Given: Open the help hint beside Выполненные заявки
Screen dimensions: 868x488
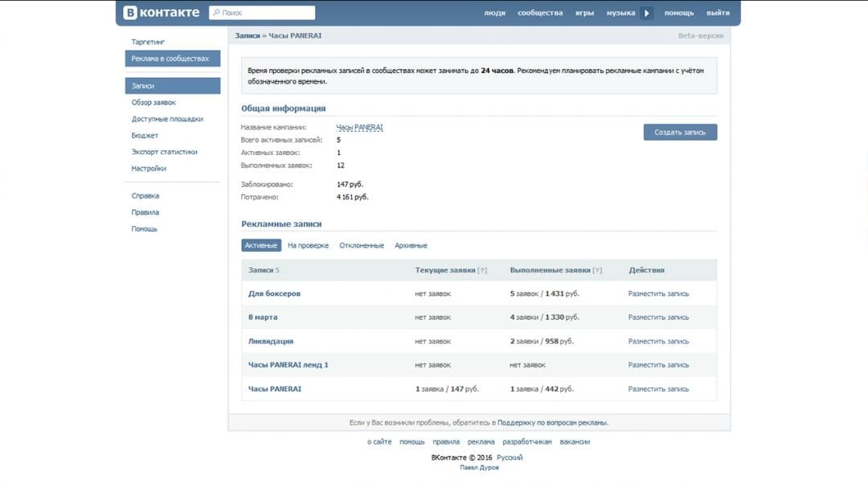Looking at the screenshot, I should (597, 270).
